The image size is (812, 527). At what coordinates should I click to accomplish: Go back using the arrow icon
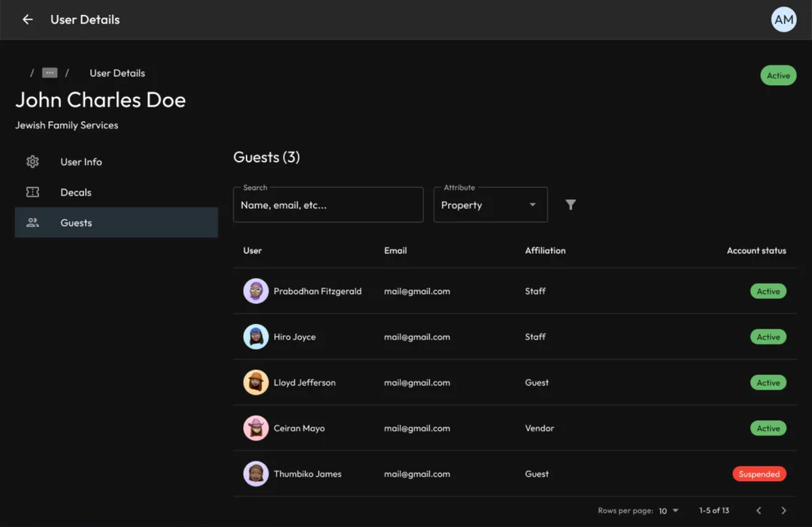pyautogui.click(x=28, y=20)
